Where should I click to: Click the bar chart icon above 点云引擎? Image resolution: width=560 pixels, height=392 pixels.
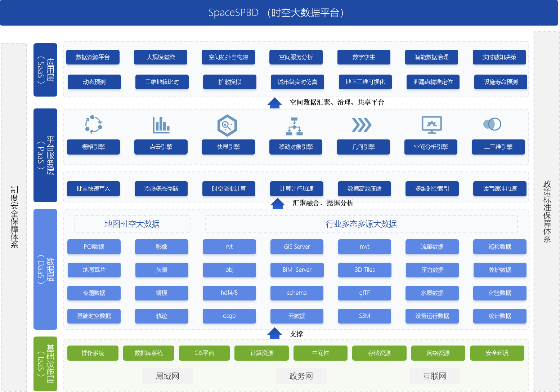coord(161,125)
